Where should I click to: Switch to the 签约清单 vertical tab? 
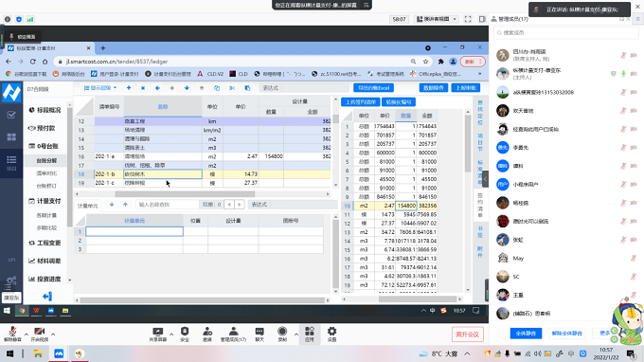(480, 206)
